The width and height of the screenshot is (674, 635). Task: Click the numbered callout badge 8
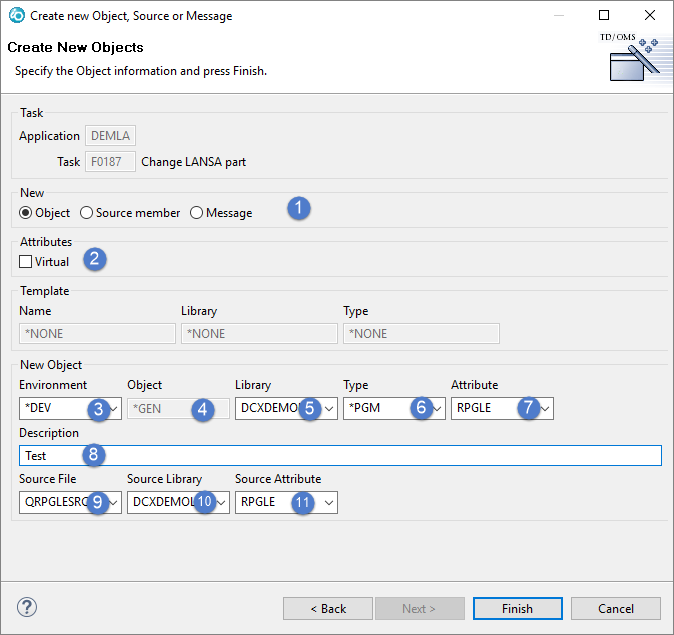click(94, 455)
